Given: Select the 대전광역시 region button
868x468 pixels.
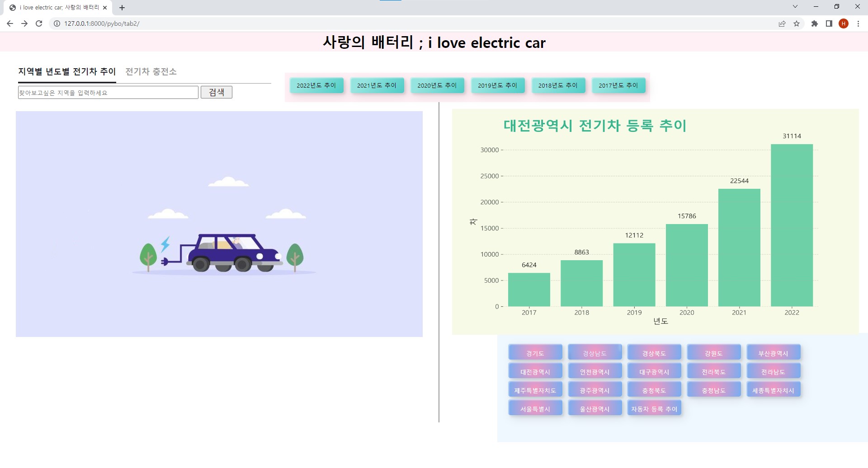Looking at the screenshot, I should tap(535, 371).
